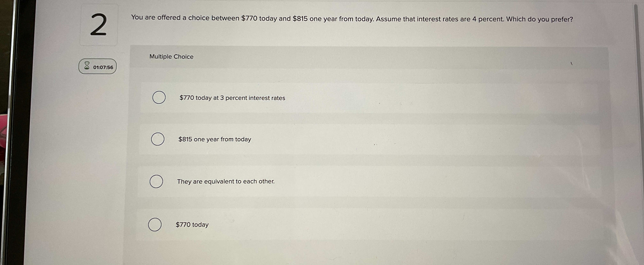
Task: Click the circle beside '$815 one year from today'
Action: pos(158,139)
